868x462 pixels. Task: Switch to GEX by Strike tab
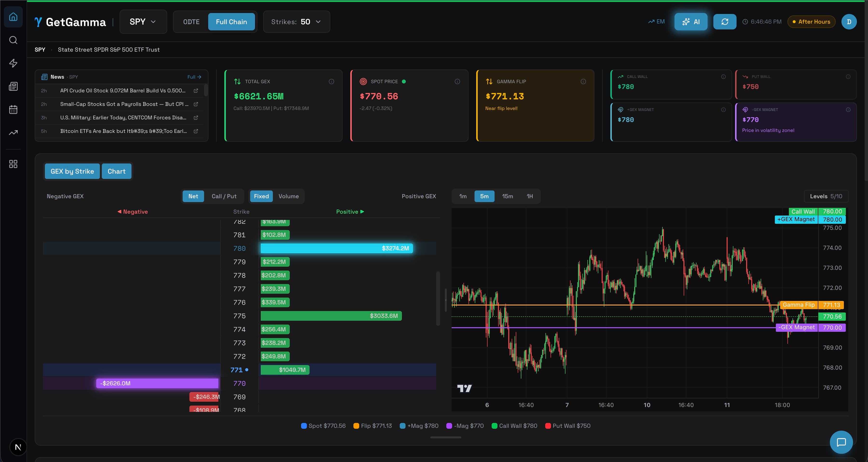(x=72, y=171)
